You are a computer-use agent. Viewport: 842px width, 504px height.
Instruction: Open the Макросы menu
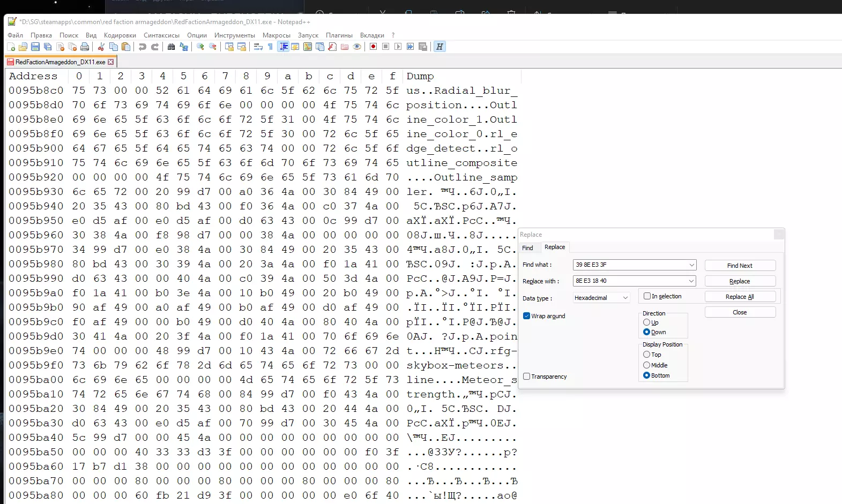[277, 35]
